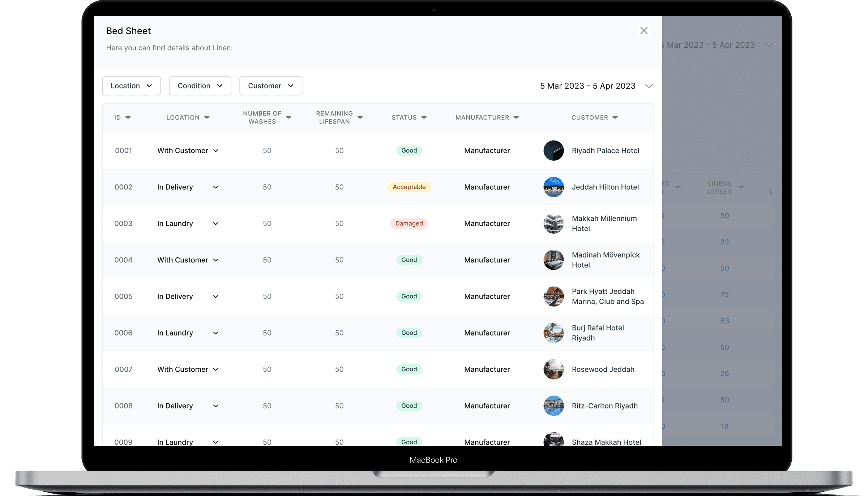868x497 pixels.
Task: Click the Damaged status badge
Action: click(409, 224)
